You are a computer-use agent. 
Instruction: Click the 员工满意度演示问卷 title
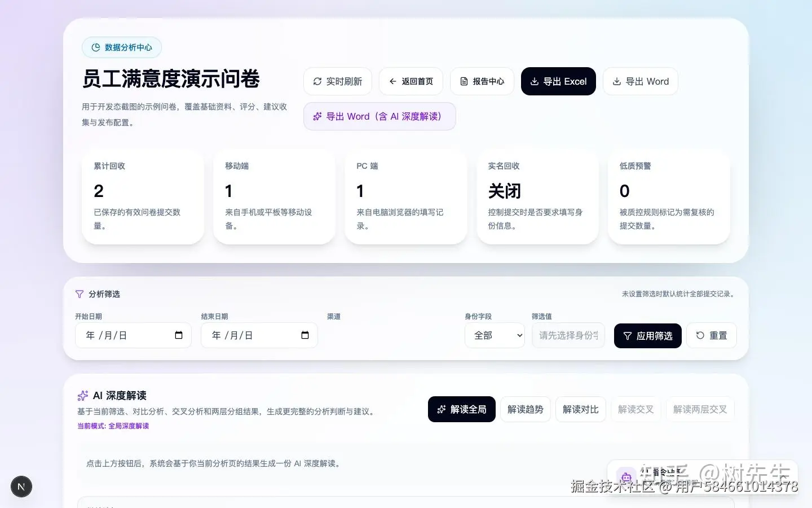pos(171,79)
